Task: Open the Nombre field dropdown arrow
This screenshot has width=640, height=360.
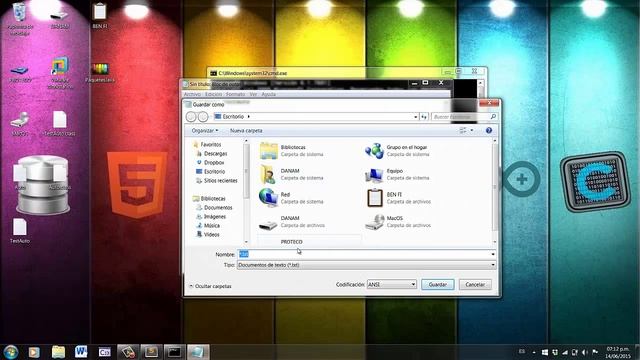Action: pos(493,254)
